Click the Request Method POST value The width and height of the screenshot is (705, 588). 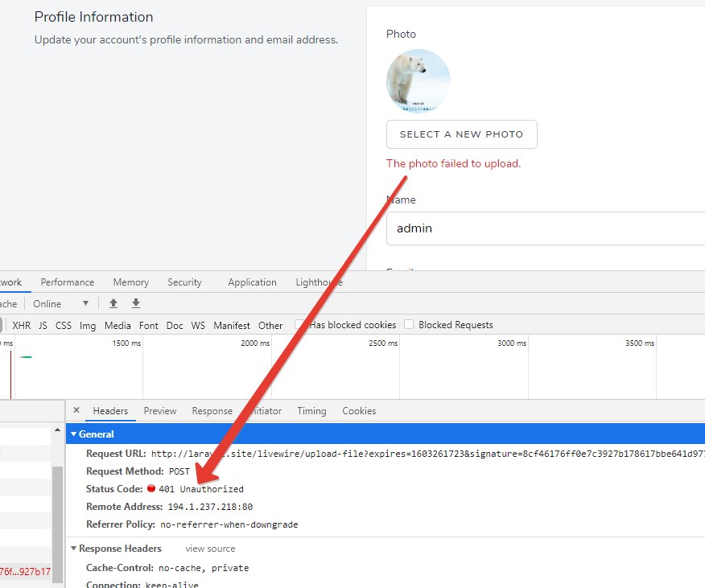(179, 471)
